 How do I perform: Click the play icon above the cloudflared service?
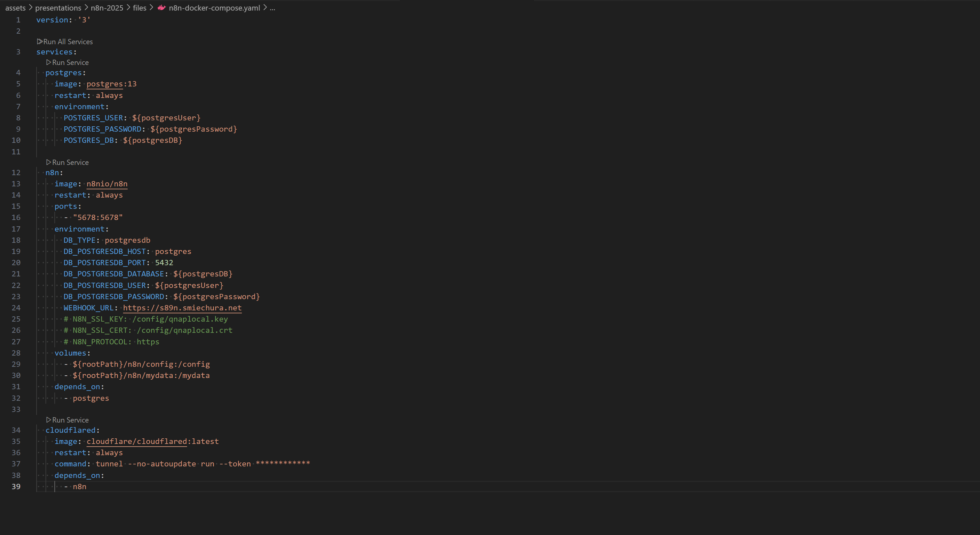[49, 420]
